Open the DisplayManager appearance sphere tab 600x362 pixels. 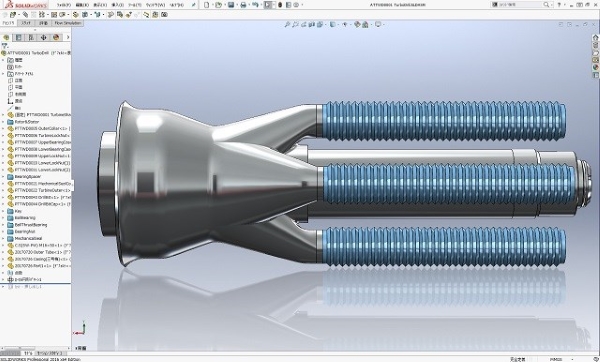(x=56, y=37)
